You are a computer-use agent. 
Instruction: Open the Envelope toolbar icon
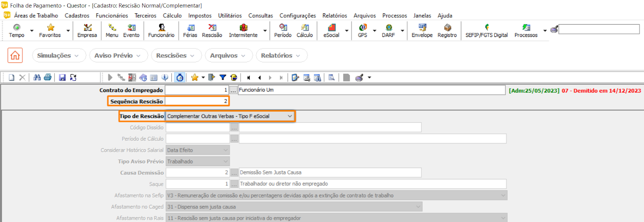(x=422, y=31)
